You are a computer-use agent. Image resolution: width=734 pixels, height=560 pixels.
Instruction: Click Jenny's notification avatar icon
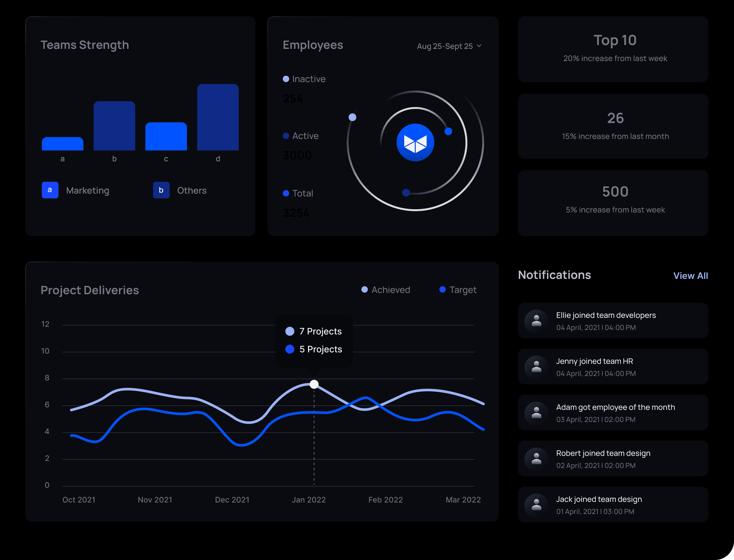536,367
